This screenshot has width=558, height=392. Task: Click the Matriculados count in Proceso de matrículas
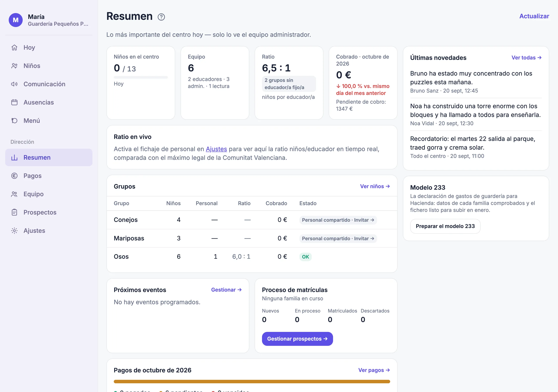(x=330, y=320)
